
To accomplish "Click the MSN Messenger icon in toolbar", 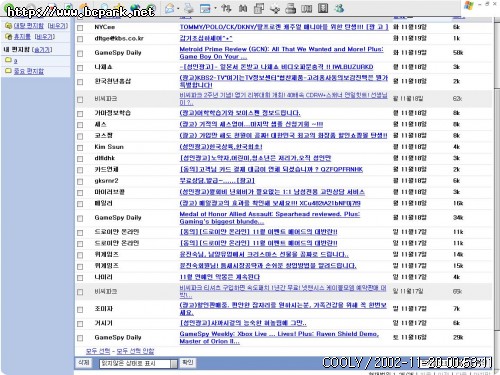I will pyautogui.click(x=339, y=8).
